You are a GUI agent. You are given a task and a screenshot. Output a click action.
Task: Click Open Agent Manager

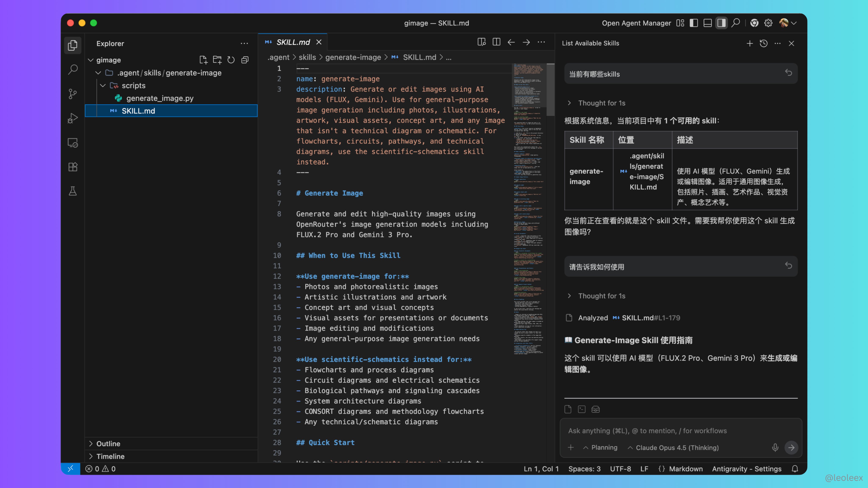pos(636,23)
